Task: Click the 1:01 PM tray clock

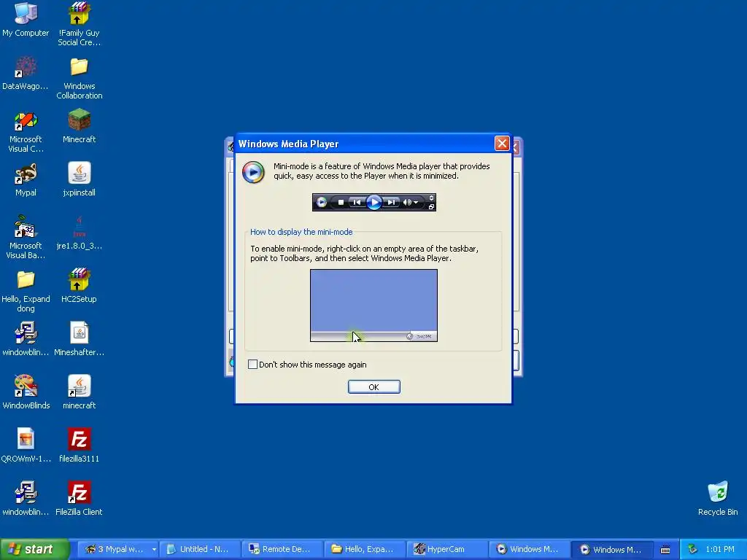Action: coord(720,549)
